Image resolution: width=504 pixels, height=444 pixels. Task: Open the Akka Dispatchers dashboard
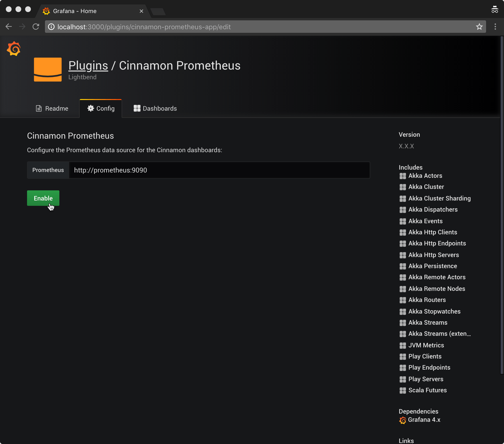tap(433, 209)
